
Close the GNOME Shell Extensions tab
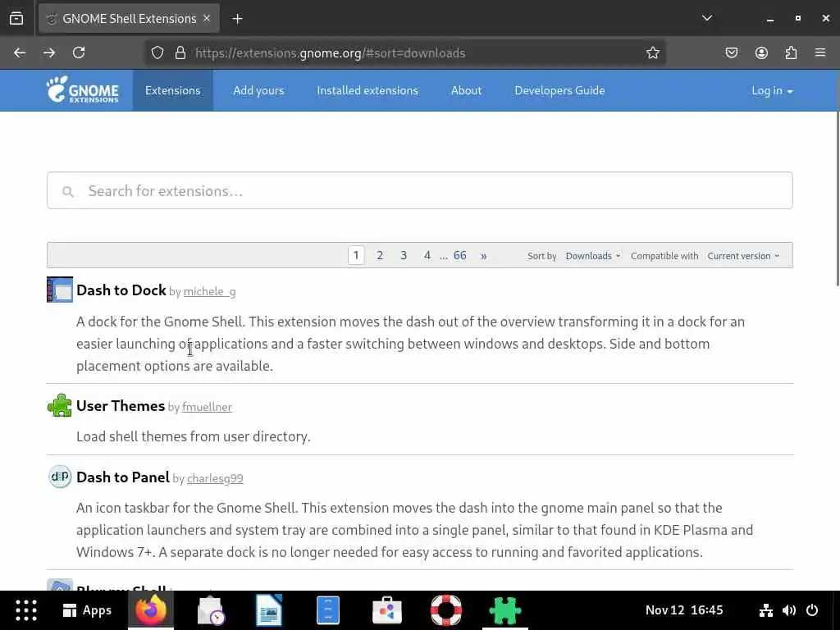click(x=207, y=18)
